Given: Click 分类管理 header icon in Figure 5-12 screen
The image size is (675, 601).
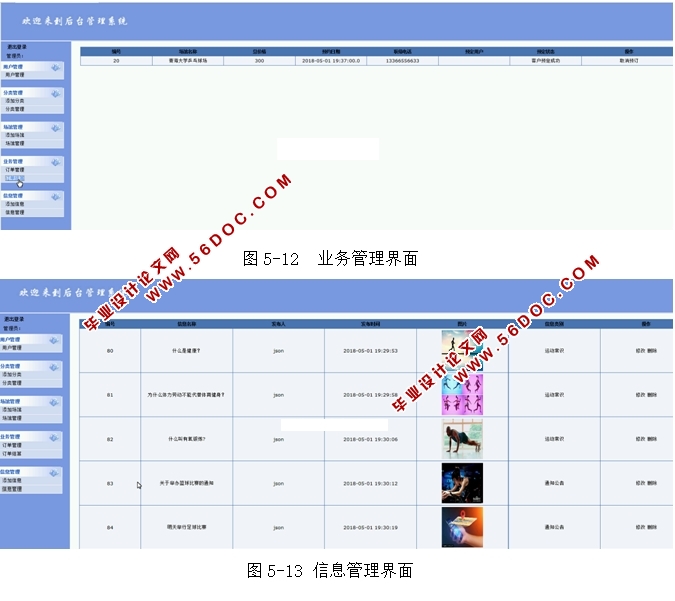Looking at the screenshot, I should 56,93.
